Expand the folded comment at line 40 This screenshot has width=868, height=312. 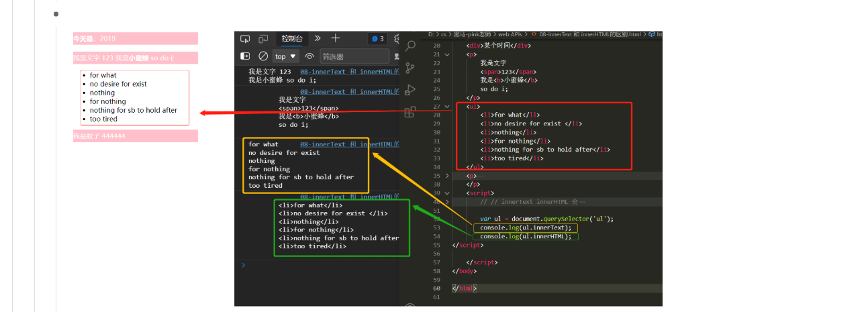coord(448,201)
